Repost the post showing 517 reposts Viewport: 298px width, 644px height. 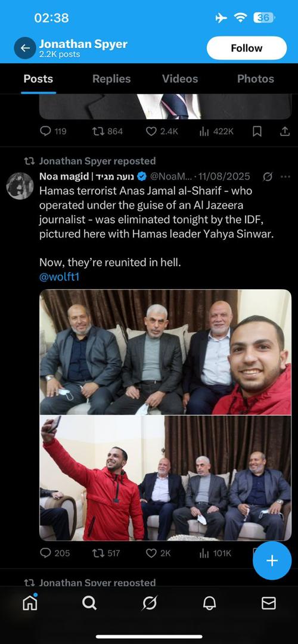click(x=106, y=553)
